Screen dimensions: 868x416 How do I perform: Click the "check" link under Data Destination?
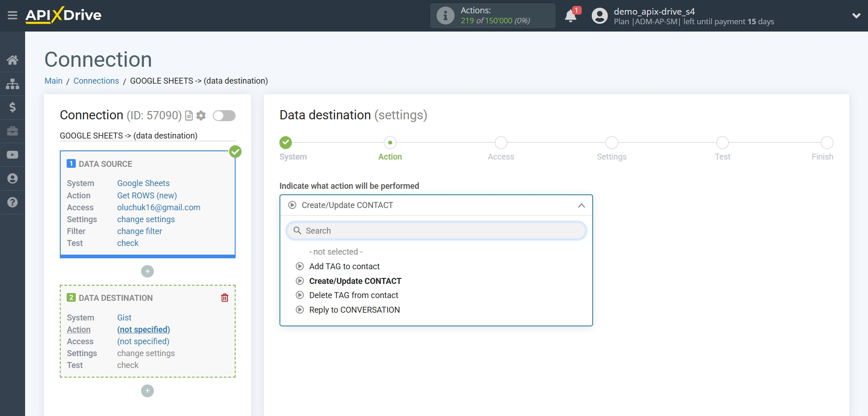point(128,365)
